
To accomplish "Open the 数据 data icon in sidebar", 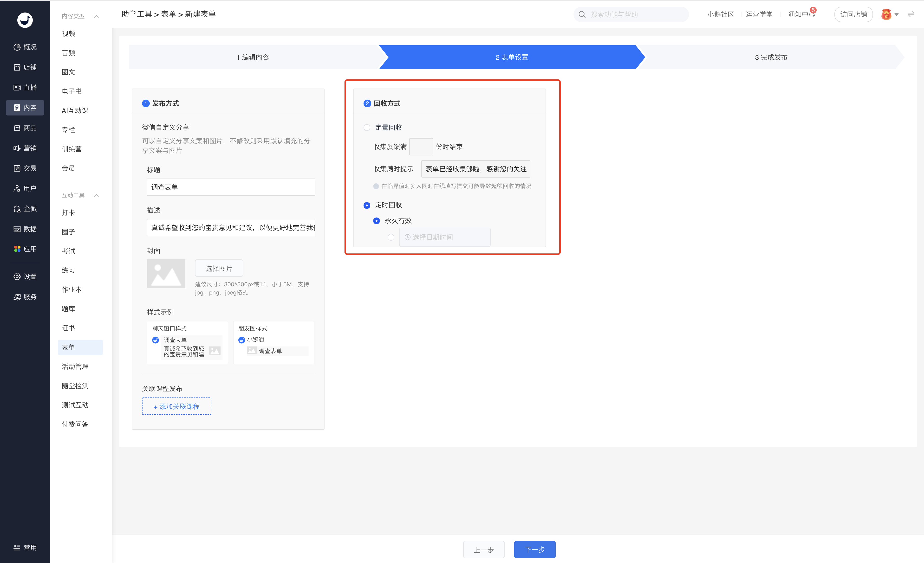I will (x=17, y=229).
